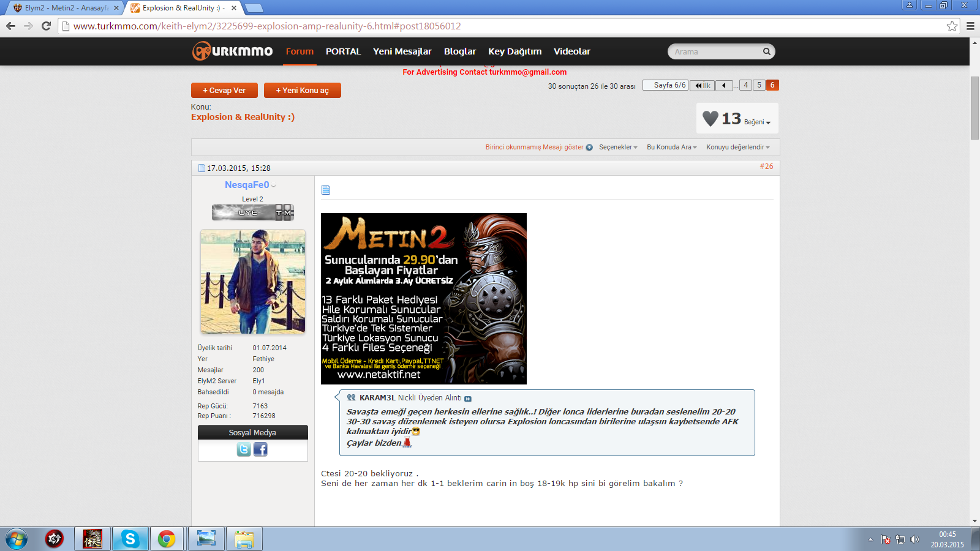The height and width of the screenshot is (551, 980).
Task: Open the red gear taskbar application
Action: (55, 539)
